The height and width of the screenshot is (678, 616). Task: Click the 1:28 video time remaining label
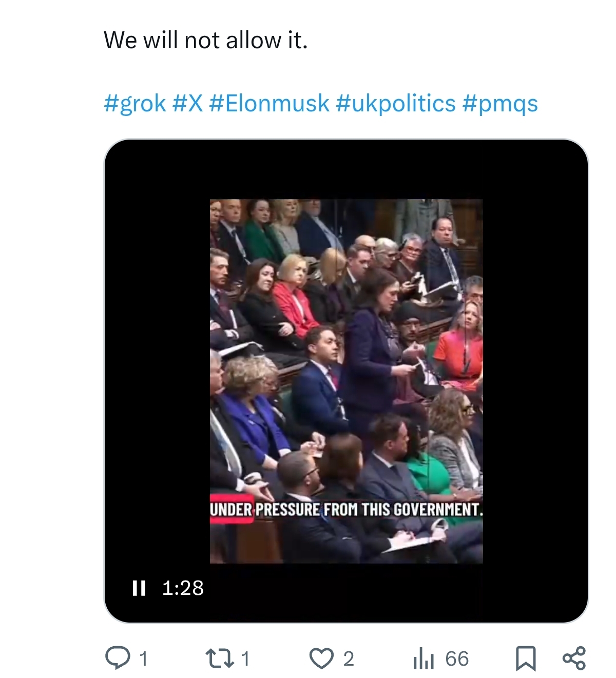coord(183,588)
